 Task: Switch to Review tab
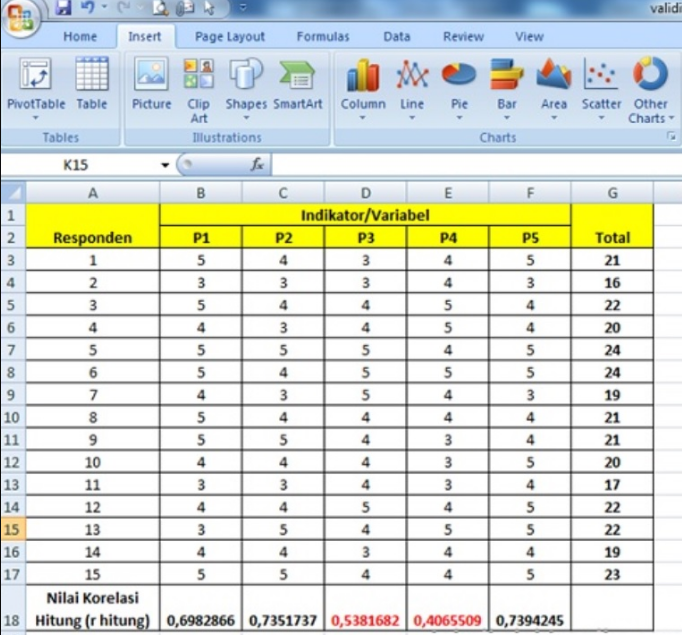pyautogui.click(x=463, y=37)
